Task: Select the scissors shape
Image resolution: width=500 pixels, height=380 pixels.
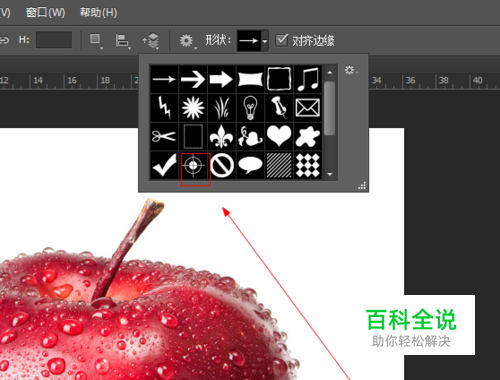Action: [164, 137]
